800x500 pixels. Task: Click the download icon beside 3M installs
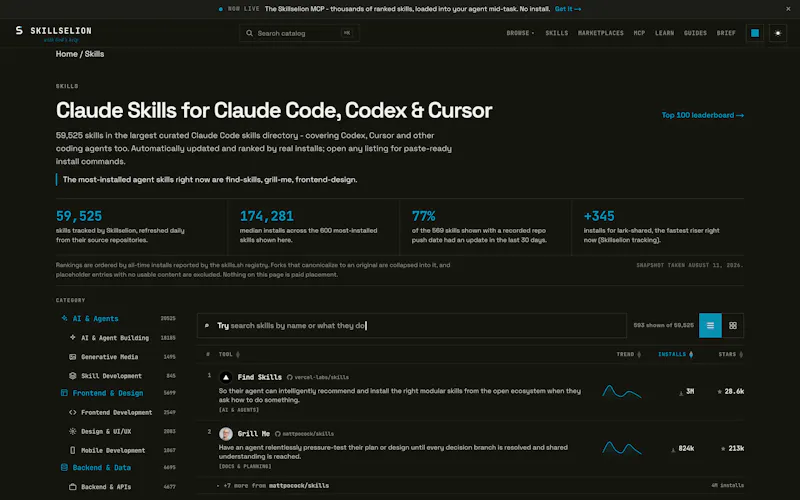[681, 393]
